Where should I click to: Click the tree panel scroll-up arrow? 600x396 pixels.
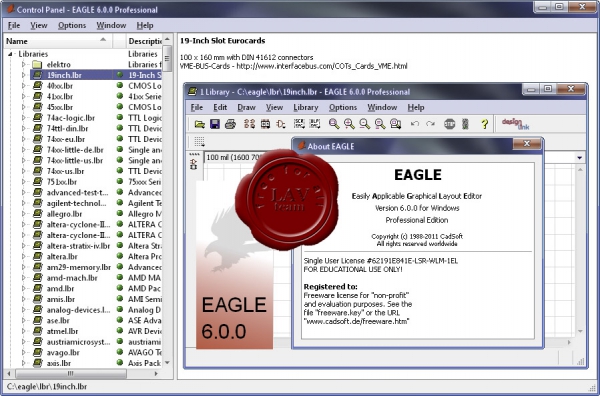(167, 39)
